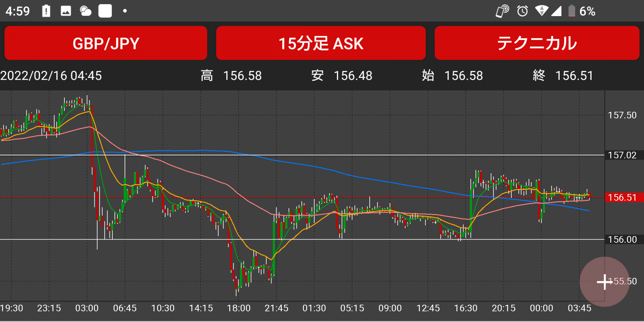Tap the 10:30 time axis label
This screenshot has height=322, width=644.
pos(163,308)
